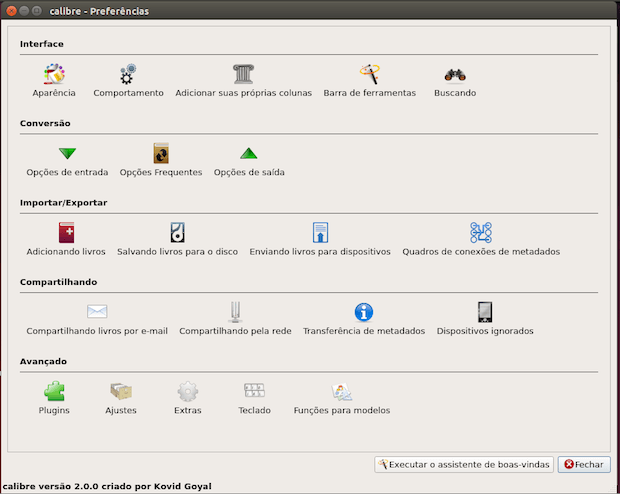Click the Extras gear icon

188,391
